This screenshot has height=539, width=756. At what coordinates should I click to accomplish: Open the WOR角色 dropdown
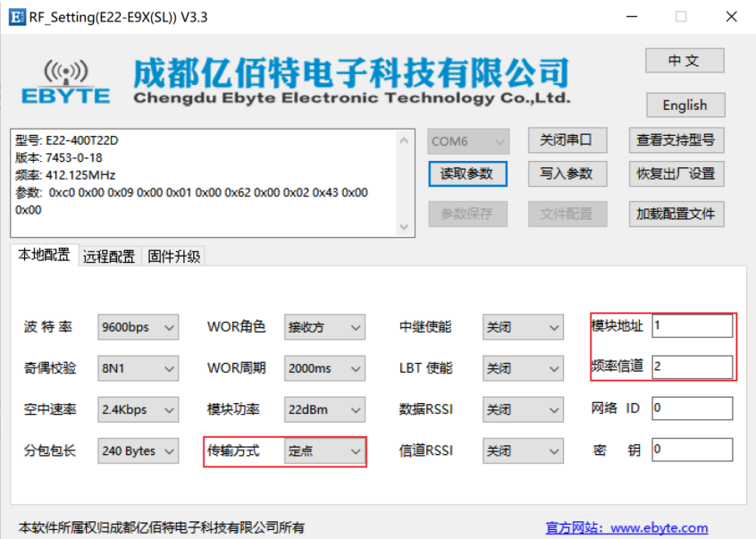[324, 327]
